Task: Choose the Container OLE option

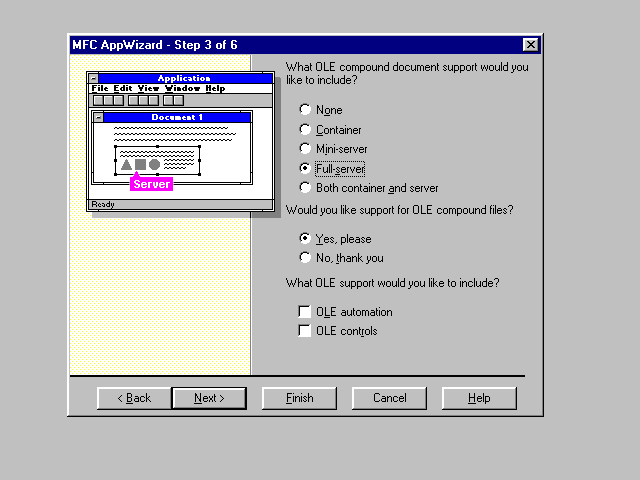Action: coord(305,129)
